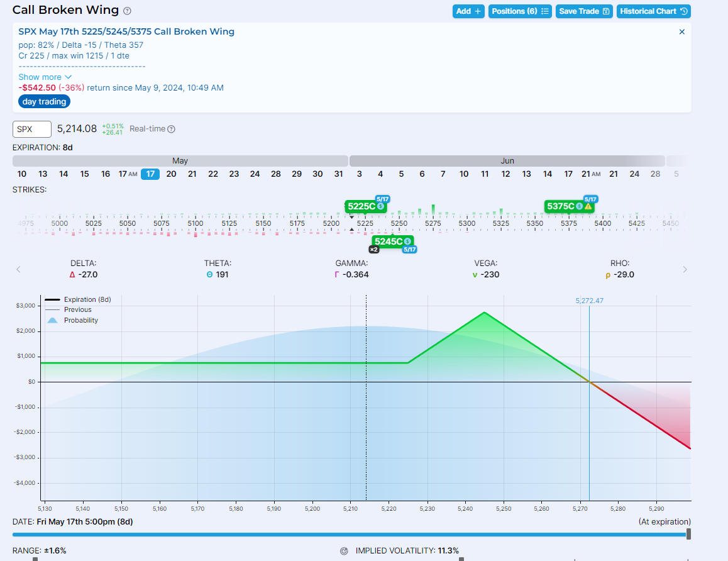Image resolution: width=728 pixels, height=561 pixels.
Task: Click dollar icon on the 5245C strike
Action: tap(407, 241)
